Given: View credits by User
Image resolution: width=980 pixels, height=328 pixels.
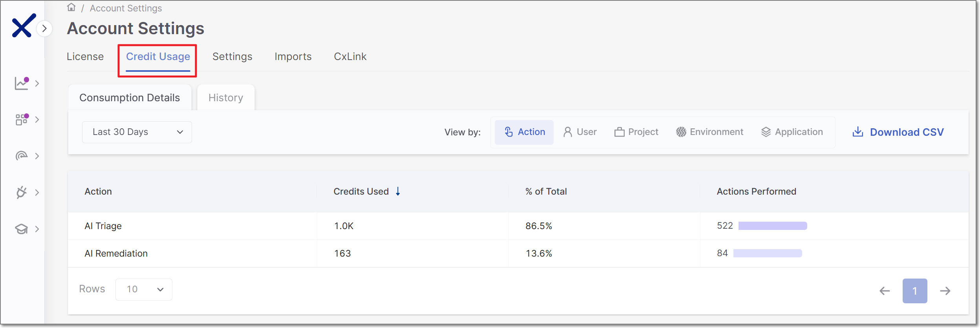Looking at the screenshot, I should [580, 132].
